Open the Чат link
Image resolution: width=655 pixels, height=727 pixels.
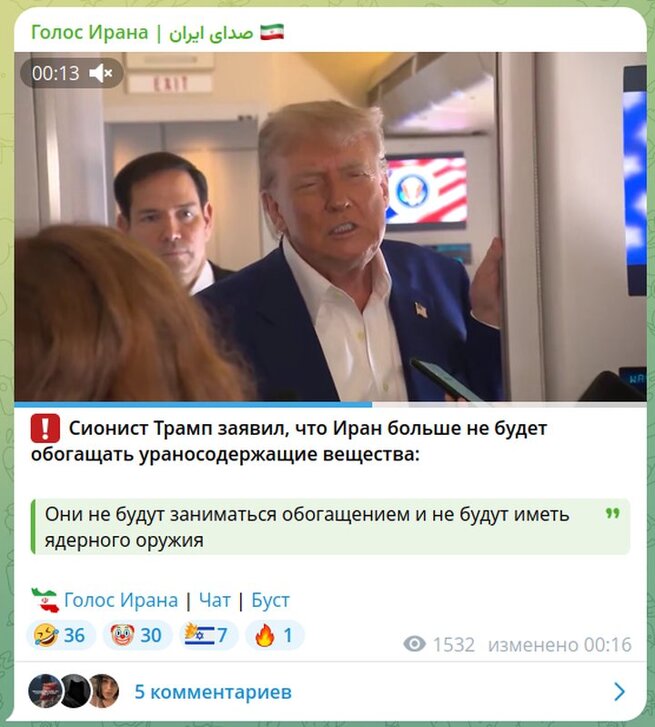click(x=215, y=600)
